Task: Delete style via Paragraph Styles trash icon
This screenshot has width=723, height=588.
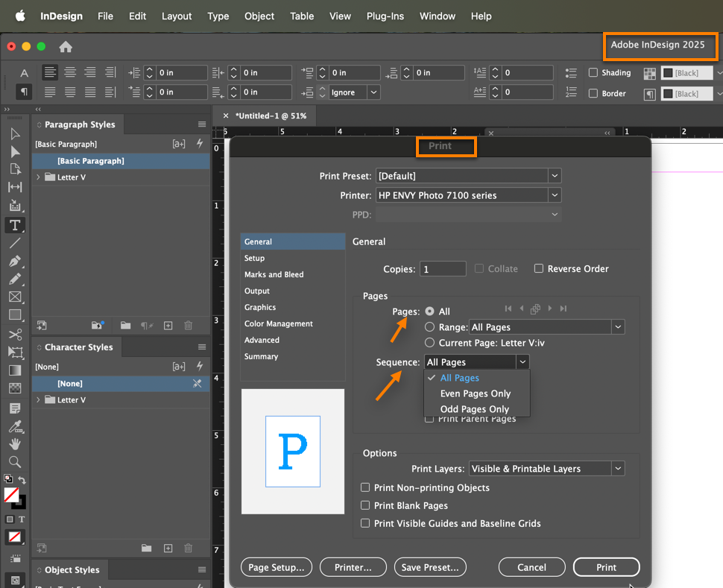Action: tap(188, 326)
